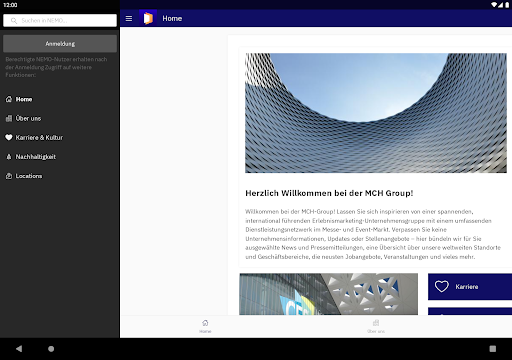Click the heart icon on Karriere tile
The height and width of the screenshot is (360, 512).
coord(442,287)
